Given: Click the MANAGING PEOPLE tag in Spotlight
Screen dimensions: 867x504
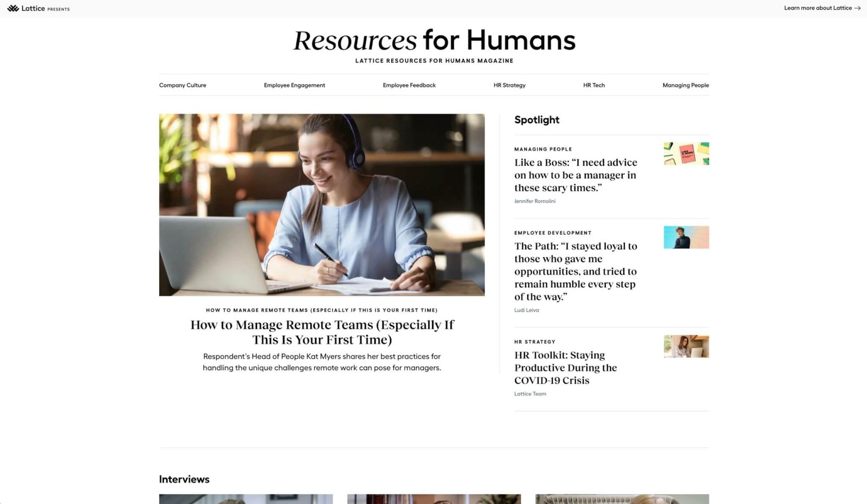Looking at the screenshot, I should [x=543, y=149].
